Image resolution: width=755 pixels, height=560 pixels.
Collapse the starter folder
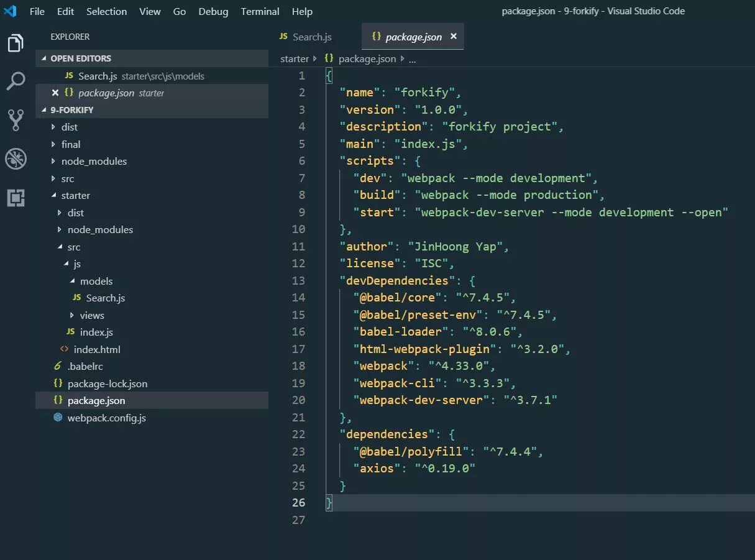click(75, 195)
